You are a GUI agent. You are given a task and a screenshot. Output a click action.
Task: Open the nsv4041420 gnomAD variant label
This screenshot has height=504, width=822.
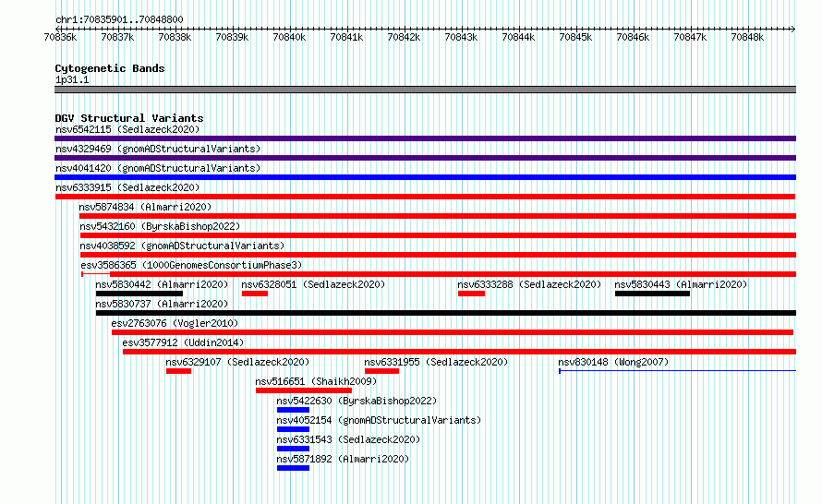[x=158, y=168]
